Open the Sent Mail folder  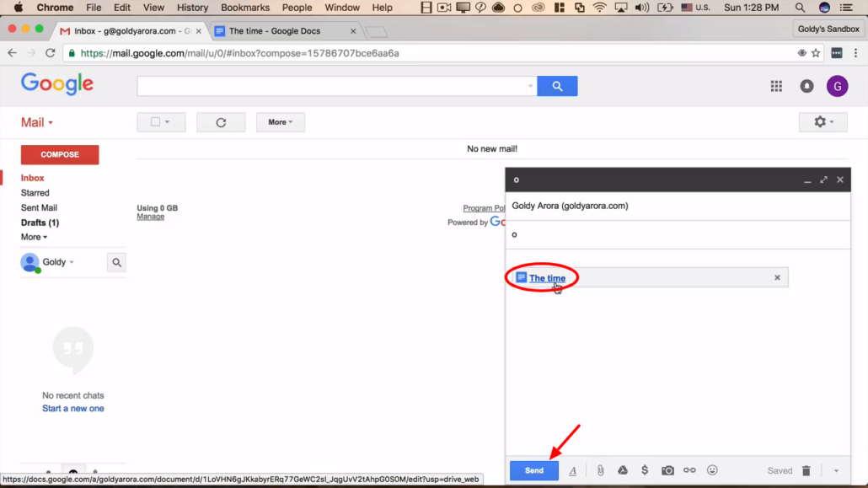(x=39, y=207)
